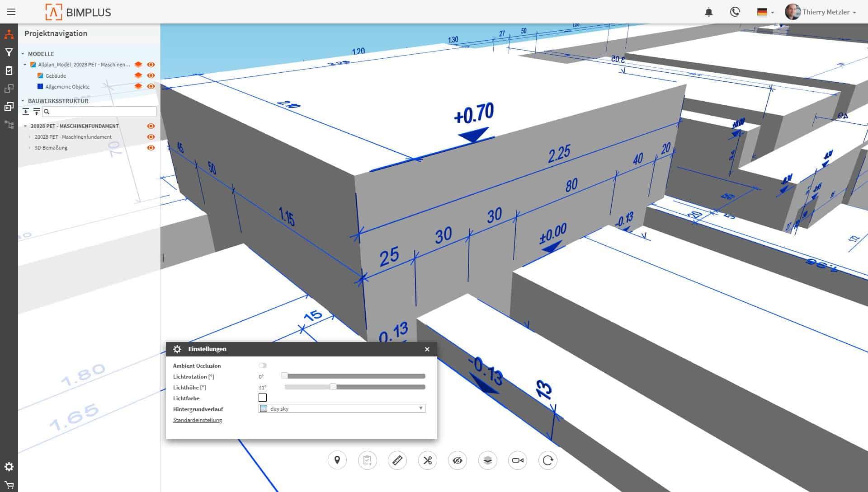Click the hide objects crossed-eye icon

pyautogui.click(x=457, y=460)
